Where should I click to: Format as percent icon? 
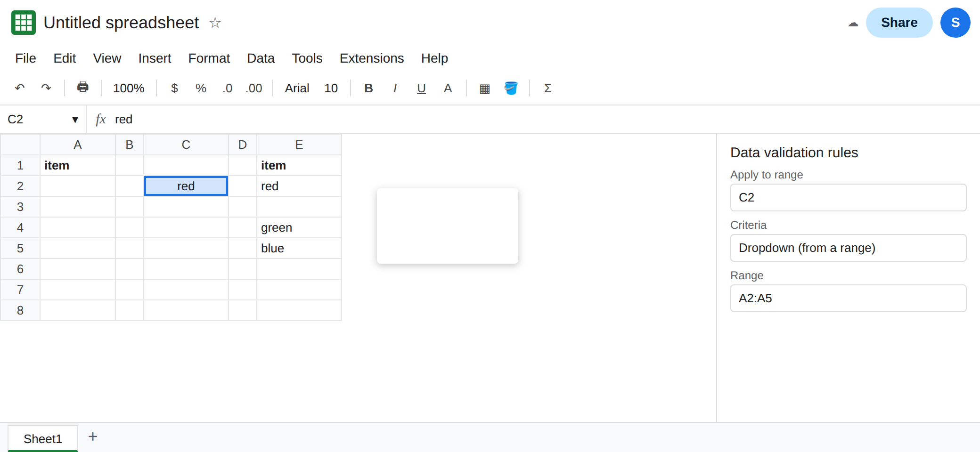pos(201,88)
